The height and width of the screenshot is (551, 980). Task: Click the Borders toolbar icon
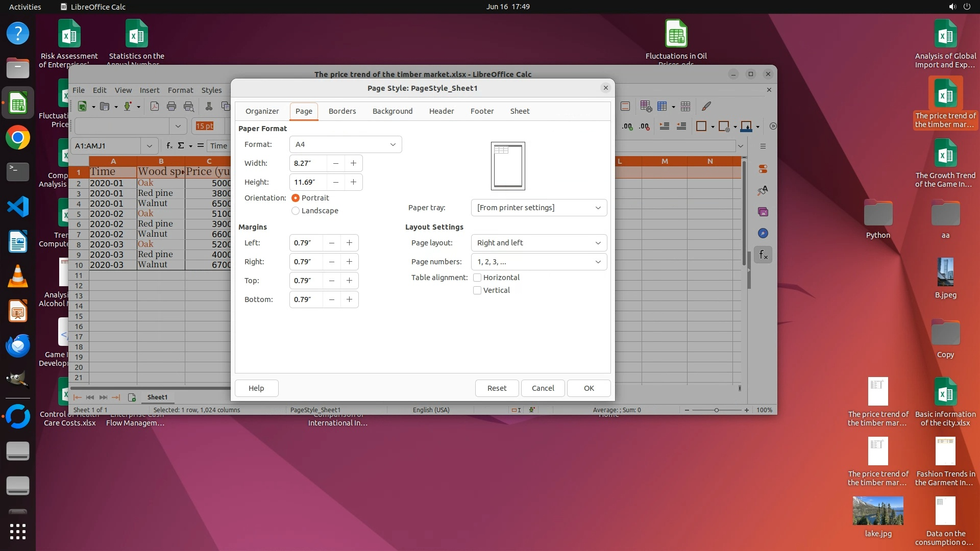(701, 126)
